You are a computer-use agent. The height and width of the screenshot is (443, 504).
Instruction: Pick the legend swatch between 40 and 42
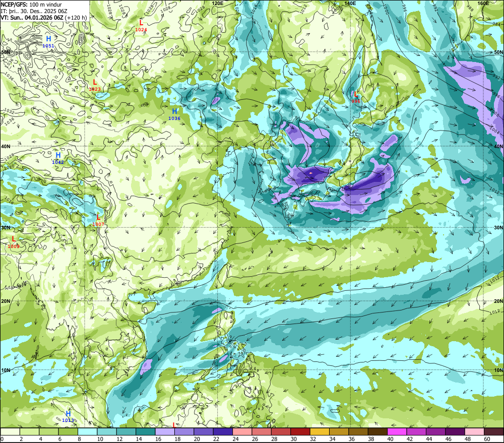(397, 431)
